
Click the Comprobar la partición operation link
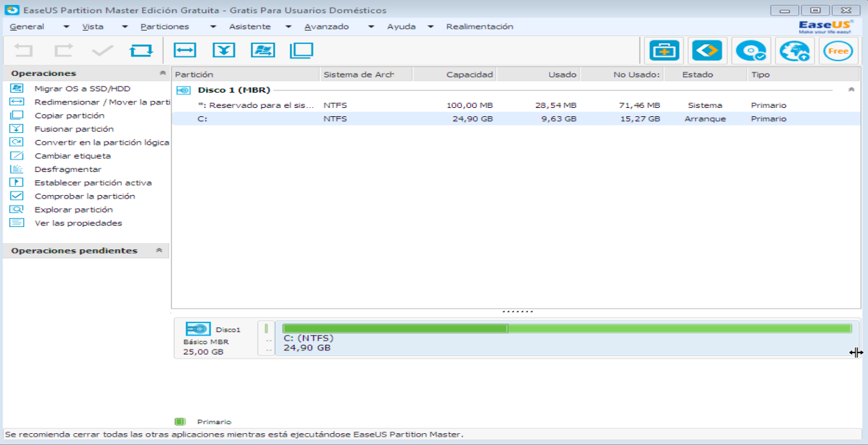[85, 196]
